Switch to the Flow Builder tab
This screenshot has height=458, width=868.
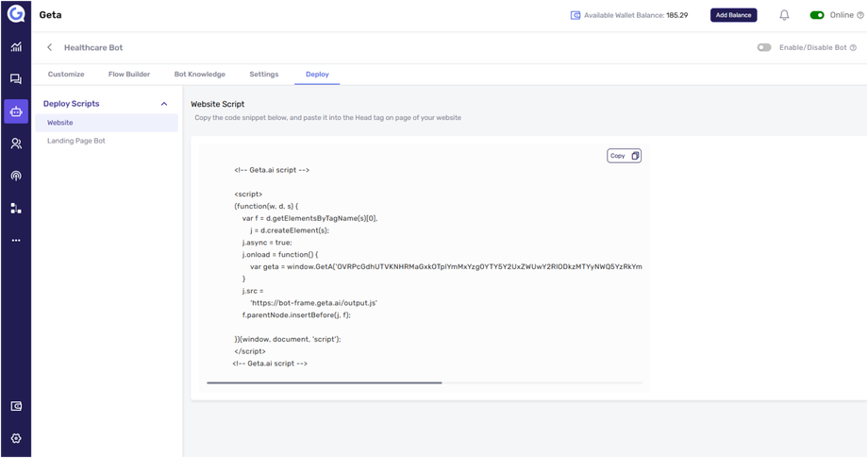129,74
